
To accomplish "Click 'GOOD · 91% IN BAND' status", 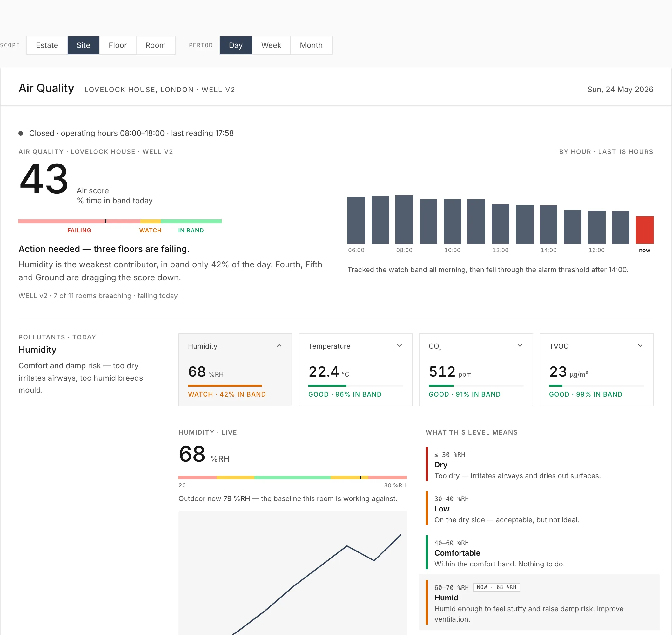I will coord(465,394).
